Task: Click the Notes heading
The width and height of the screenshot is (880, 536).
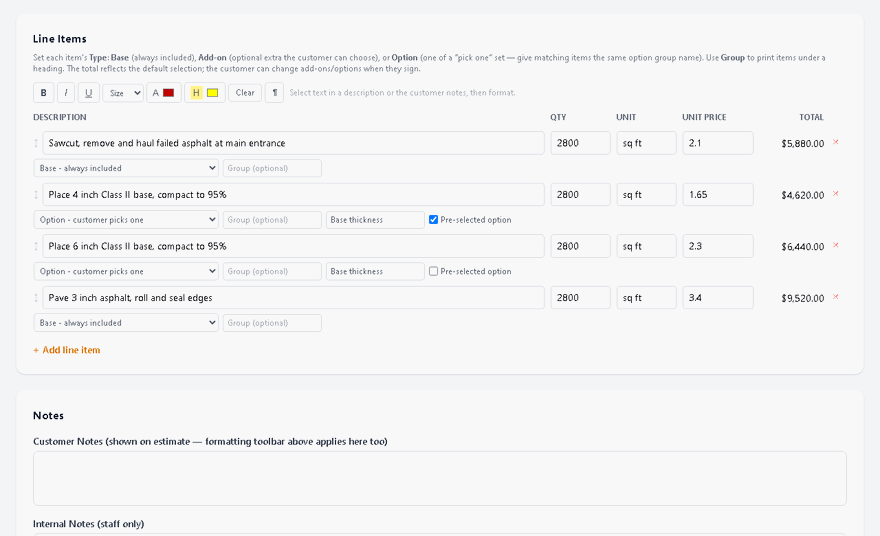Action: point(48,415)
